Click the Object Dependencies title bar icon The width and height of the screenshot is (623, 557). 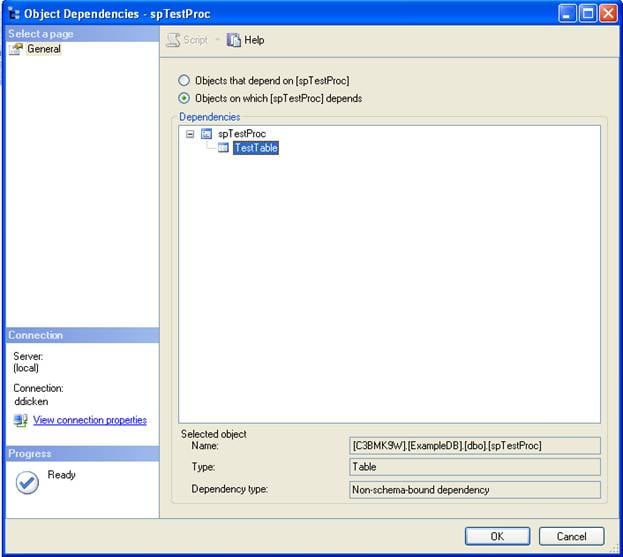[14, 14]
